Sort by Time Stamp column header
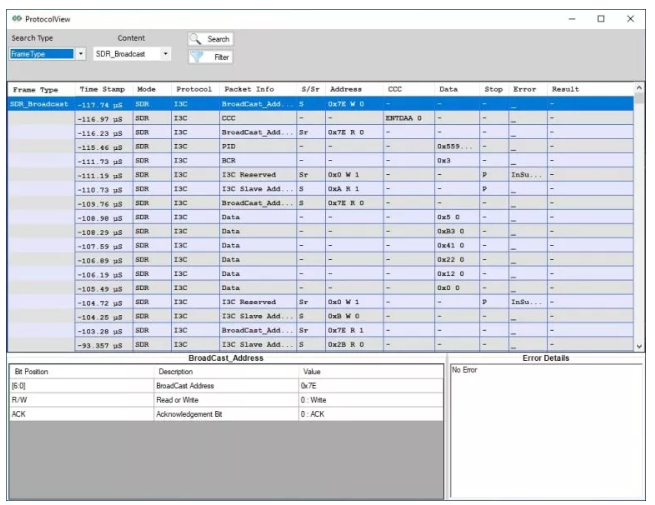Image resolution: width=655 pixels, height=505 pixels. tap(102, 89)
